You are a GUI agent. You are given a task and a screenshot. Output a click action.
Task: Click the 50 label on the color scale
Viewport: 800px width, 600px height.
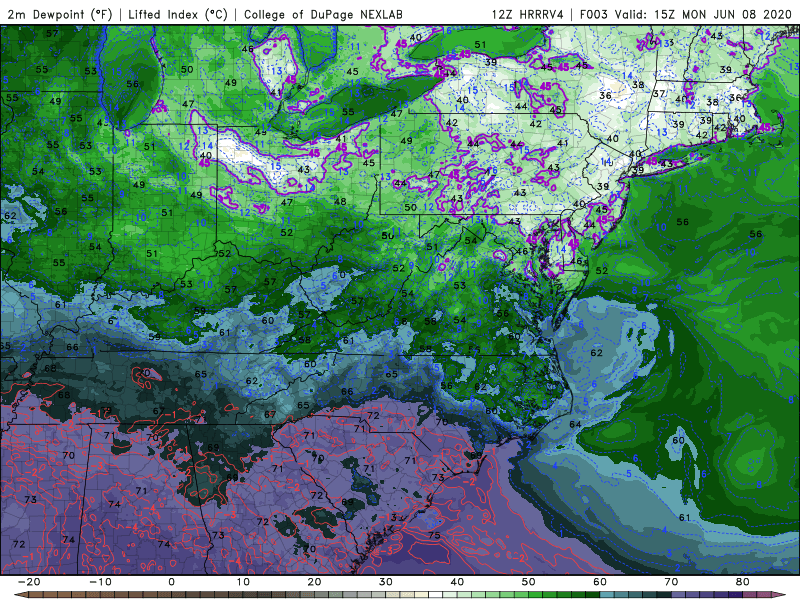[529, 582]
